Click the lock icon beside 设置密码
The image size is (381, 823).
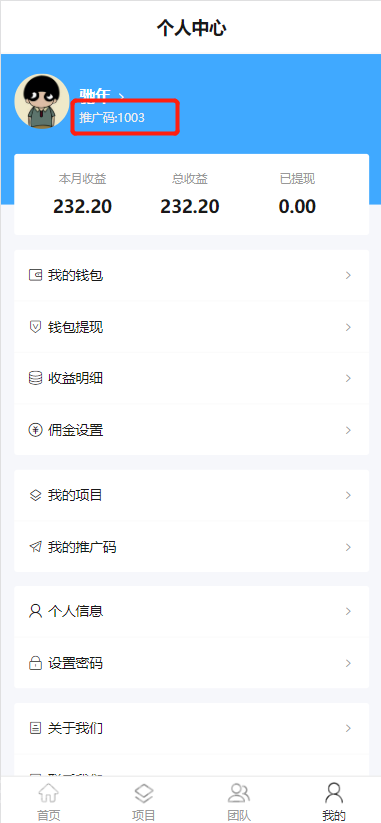coord(35,663)
